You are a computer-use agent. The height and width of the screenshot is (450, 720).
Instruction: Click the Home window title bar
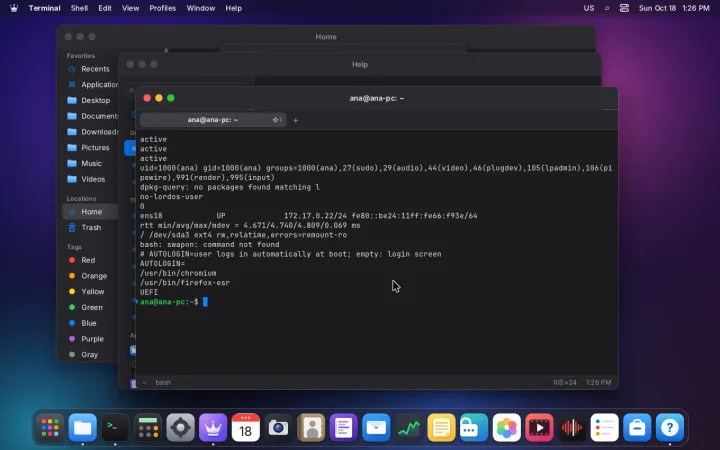click(326, 37)
